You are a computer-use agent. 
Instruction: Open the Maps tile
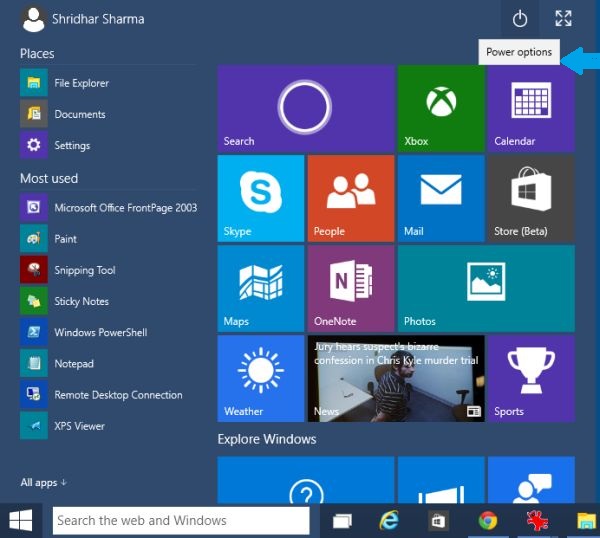click(x=261, y=289)
